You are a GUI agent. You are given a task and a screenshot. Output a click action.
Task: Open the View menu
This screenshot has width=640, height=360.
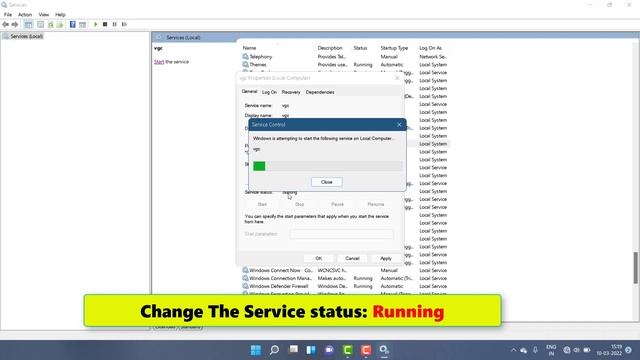(x=44, y=14)
